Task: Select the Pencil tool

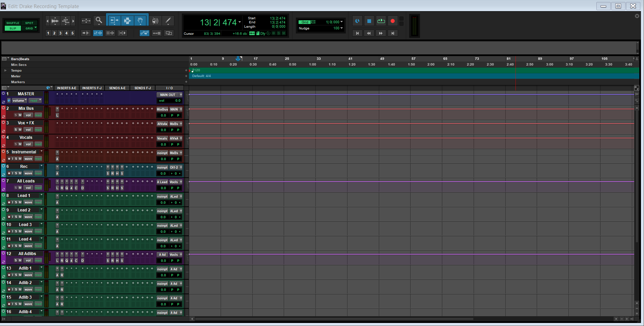Action: coord(168,21)
